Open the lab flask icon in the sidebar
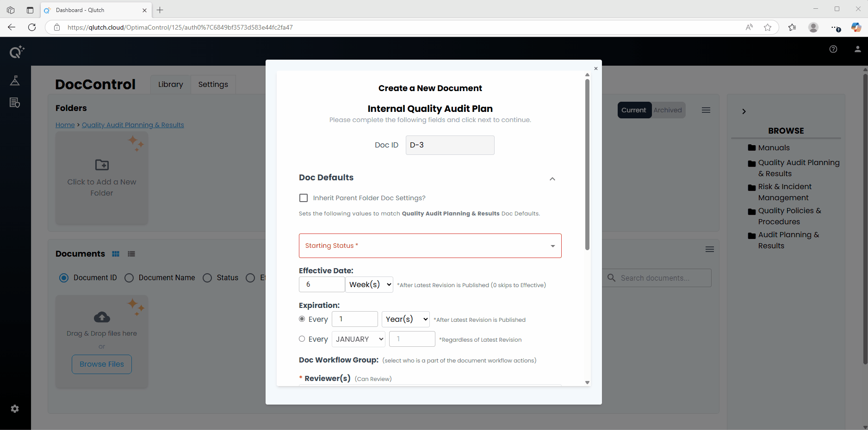This screenshot has height=430, width=868. coord(15,80)
